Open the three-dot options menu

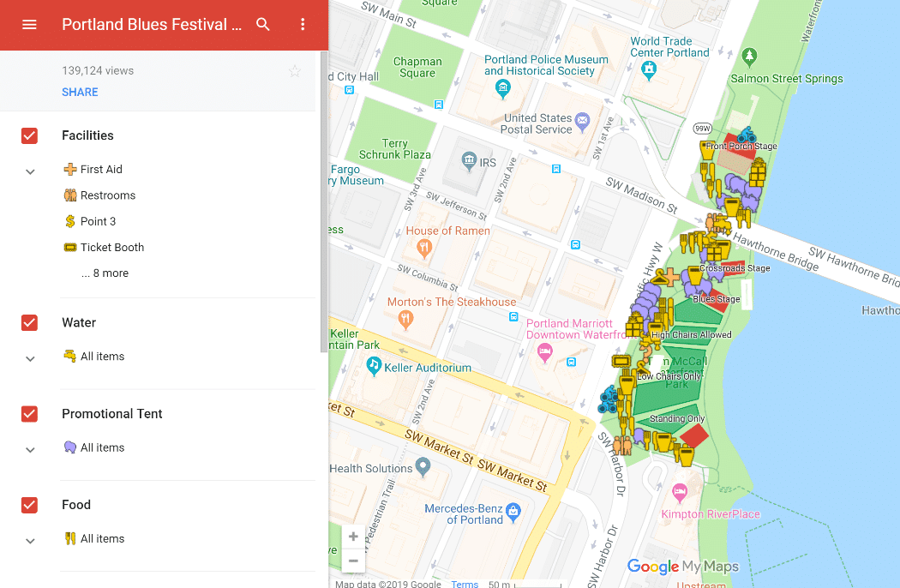tap(303, 25)
